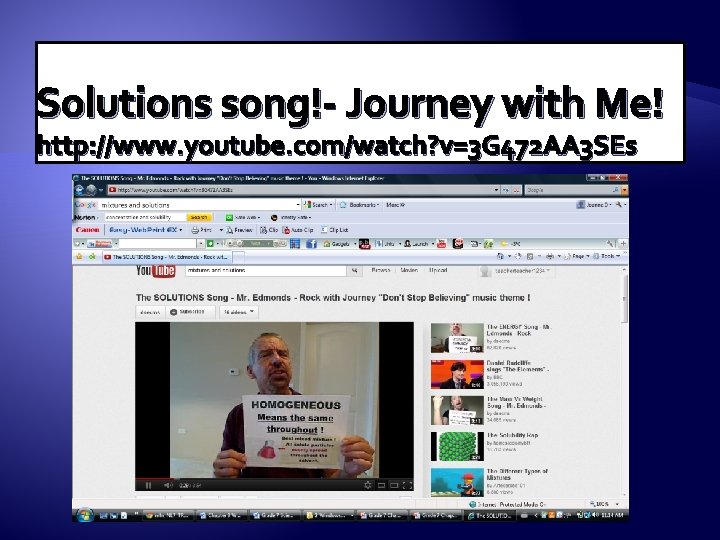Open the Joanne D account dropdown
The width and height of the screenshot is (720, 540).
point(594,205)
